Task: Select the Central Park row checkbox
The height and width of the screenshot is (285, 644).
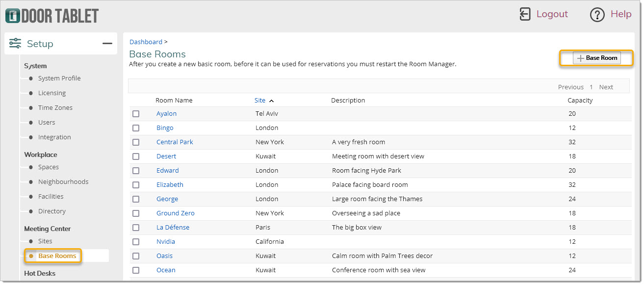Action: (x=136, y=142)
